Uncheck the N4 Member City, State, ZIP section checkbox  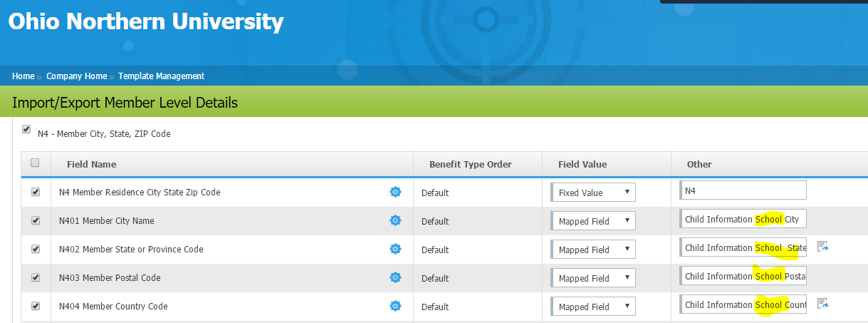click(26, 130)
